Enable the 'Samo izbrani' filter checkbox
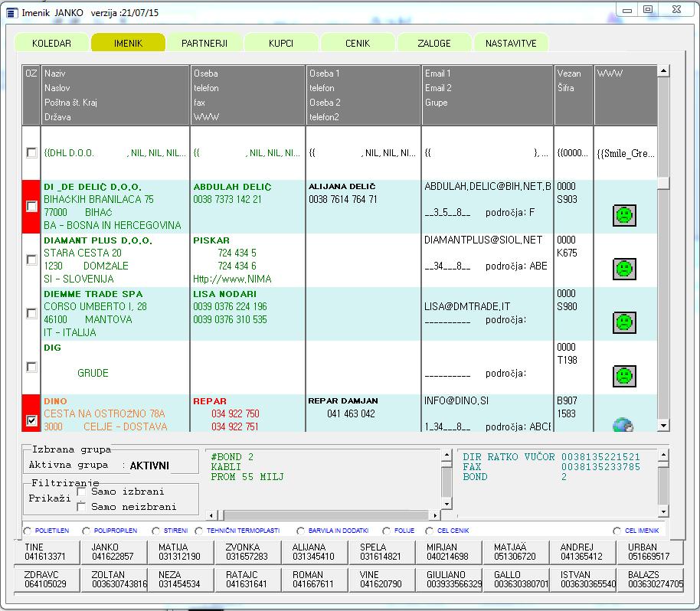 click(82, 492)
